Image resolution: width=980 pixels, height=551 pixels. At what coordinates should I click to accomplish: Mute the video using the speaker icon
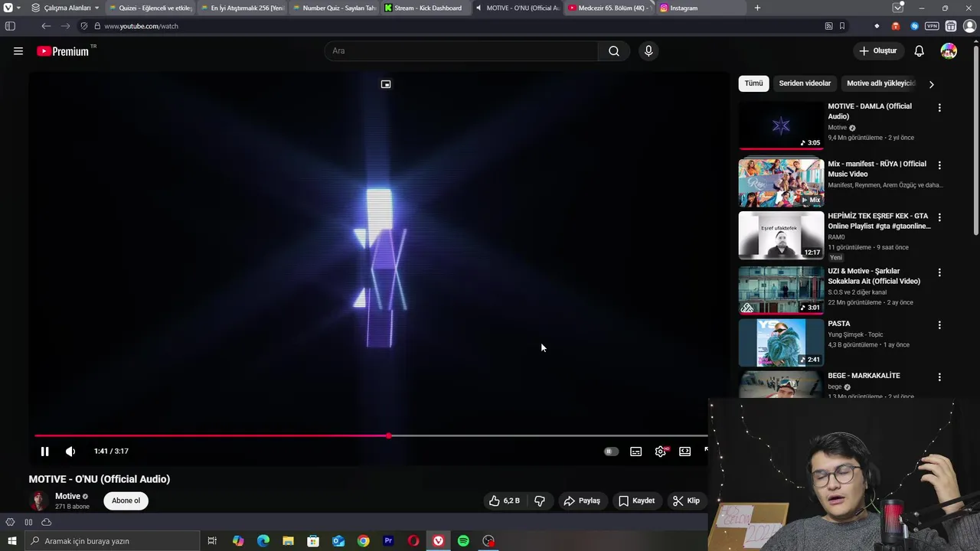point(70,452)
